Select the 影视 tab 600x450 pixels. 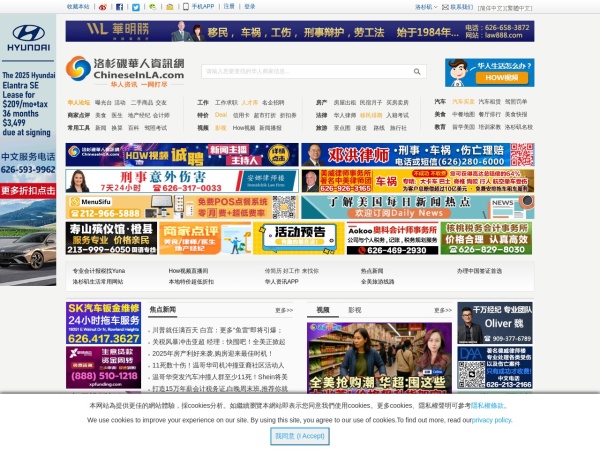[355, 310]
